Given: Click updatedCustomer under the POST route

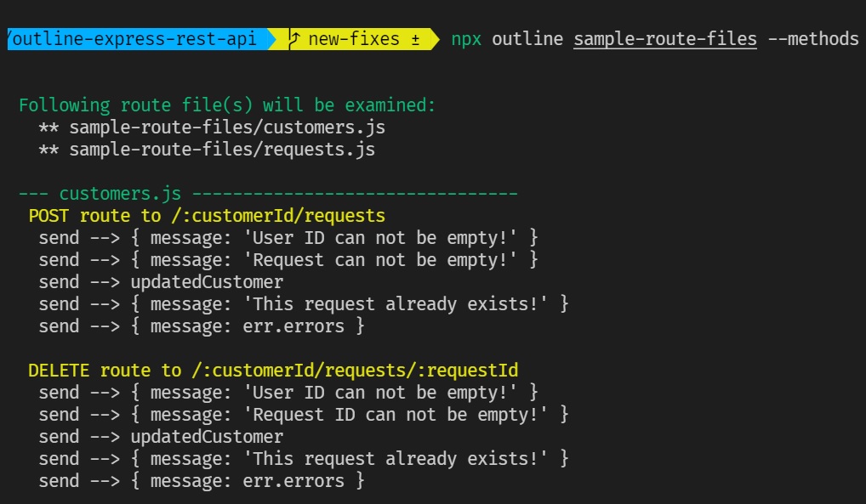Looking at the screenshot, I should point(207,282).
